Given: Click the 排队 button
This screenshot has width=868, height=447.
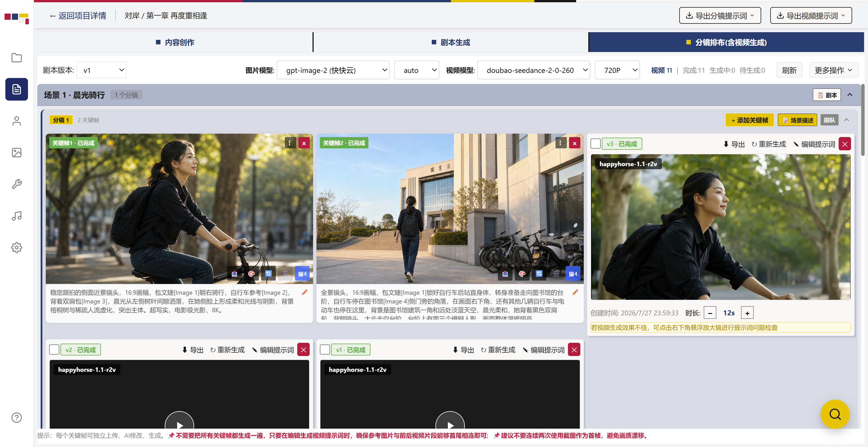Looking at the screenshot, I should click(829, 120).
